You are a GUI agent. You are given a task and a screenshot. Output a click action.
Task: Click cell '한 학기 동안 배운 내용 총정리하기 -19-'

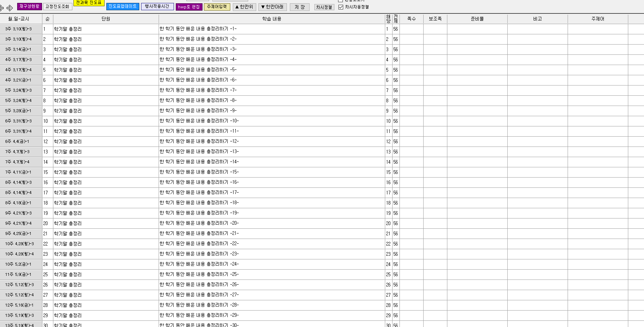(x=272, y=213)
